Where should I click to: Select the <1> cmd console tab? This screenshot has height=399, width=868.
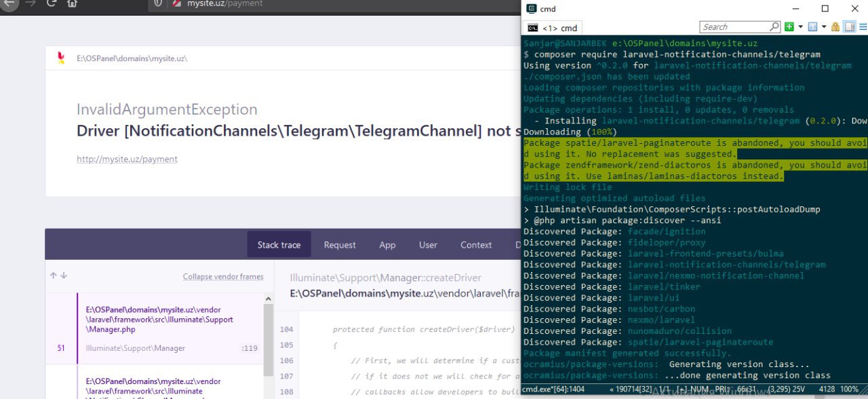[553, 28]
